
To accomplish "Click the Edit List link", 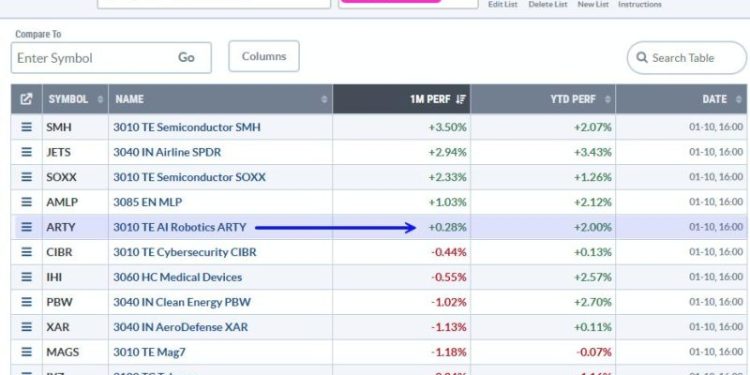I will pos(502,4).
